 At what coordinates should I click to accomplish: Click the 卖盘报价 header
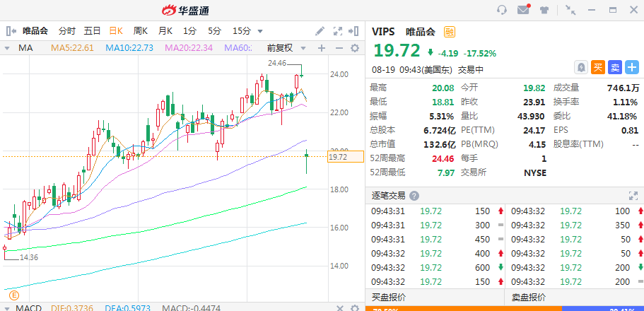[x=529, y=298]
